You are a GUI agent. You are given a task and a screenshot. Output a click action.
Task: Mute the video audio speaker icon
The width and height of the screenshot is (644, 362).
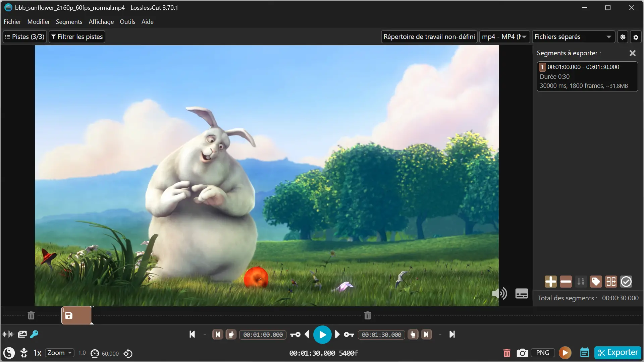[x=499, y=294]
